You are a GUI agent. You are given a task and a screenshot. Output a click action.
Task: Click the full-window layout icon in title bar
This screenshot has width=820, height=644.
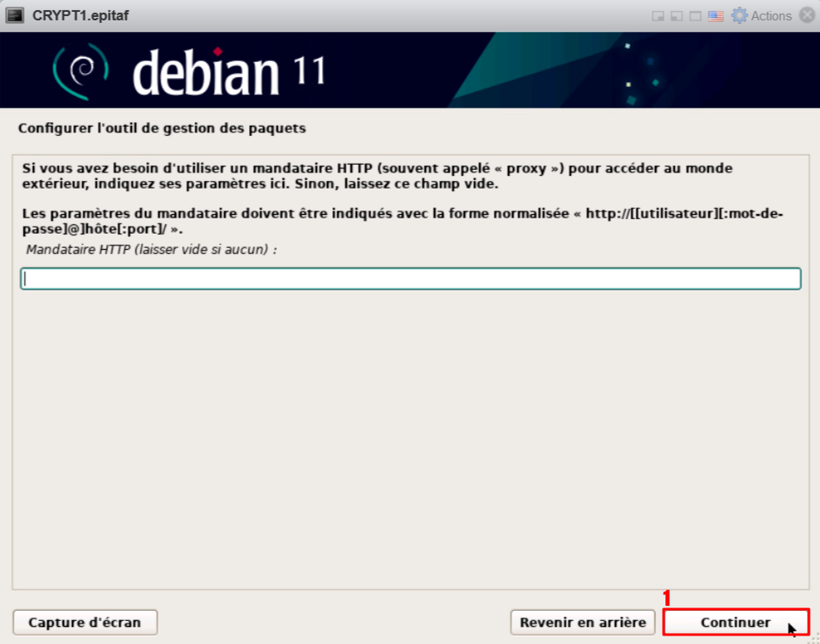pyautogui.click(x=695, y=16)
